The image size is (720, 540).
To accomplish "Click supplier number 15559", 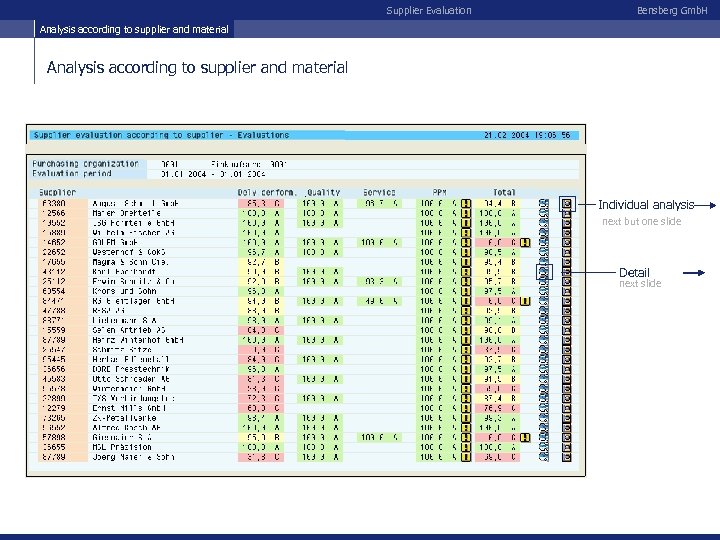I will pos(54,330).
